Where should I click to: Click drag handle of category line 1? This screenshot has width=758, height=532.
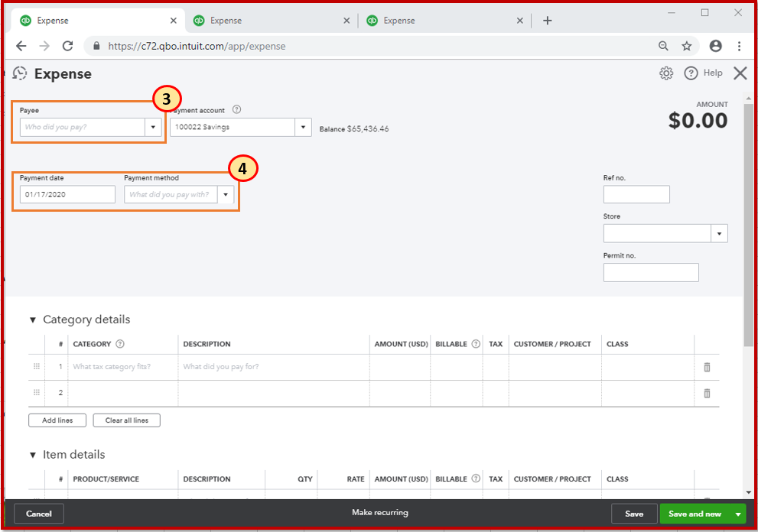click(36, 366)
